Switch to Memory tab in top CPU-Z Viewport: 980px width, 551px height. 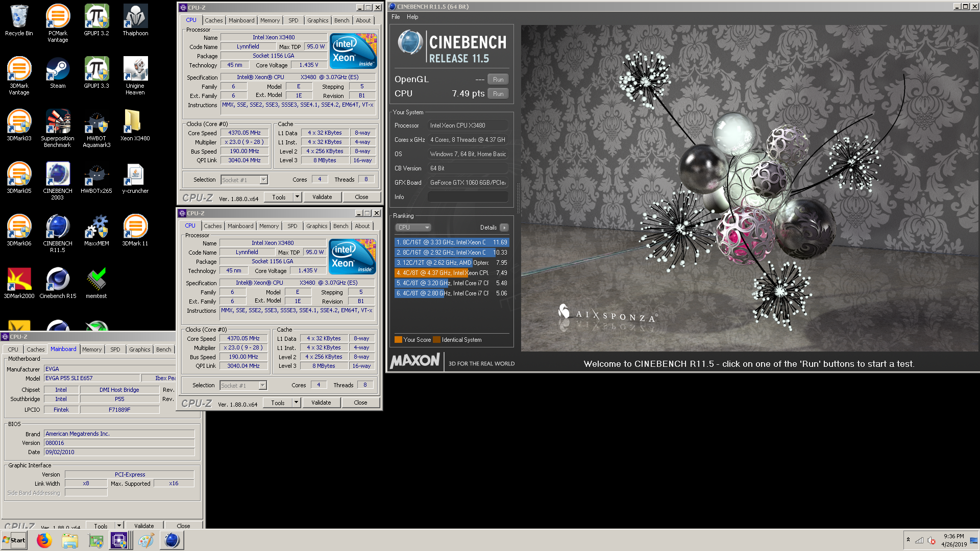tap(270, 20)
